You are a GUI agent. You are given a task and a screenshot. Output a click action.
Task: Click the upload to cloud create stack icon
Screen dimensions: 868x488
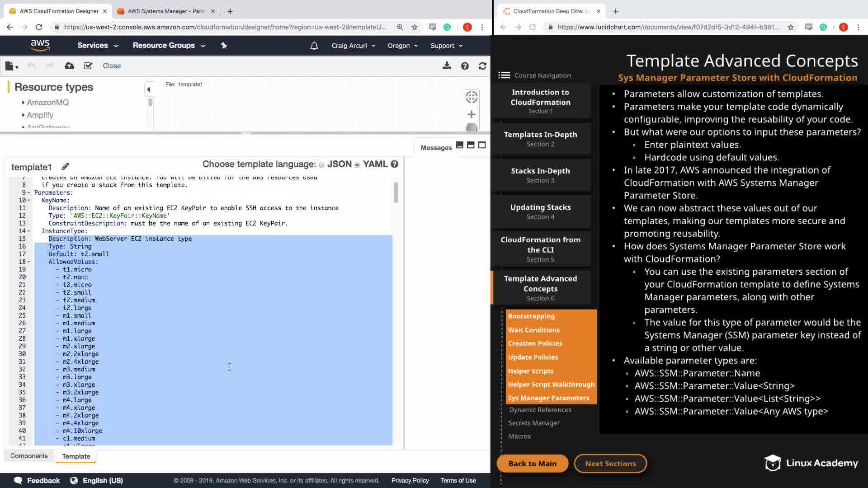(69, 66)
